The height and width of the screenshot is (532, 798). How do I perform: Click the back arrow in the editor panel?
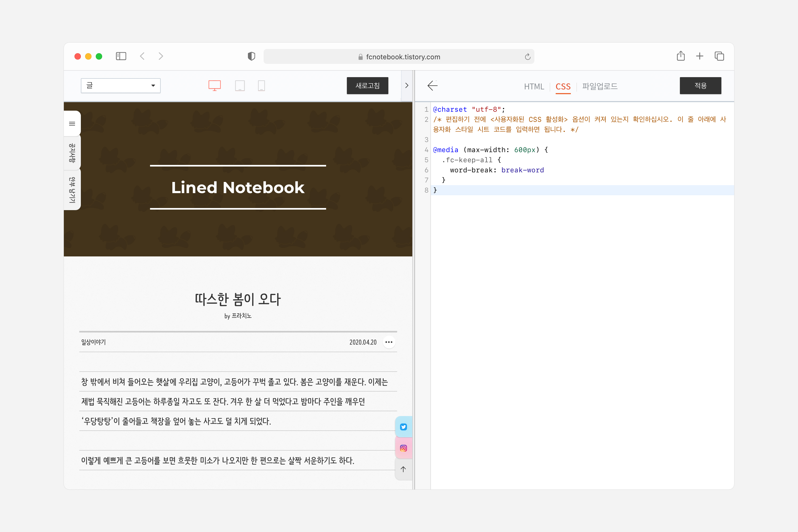(433, 86)
